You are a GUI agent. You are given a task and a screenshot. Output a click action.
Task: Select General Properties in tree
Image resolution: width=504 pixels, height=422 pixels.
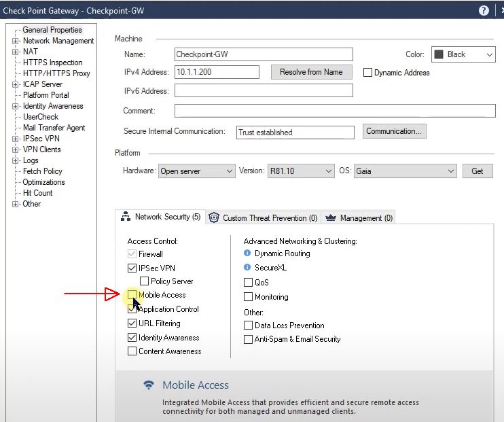[52, 30]
